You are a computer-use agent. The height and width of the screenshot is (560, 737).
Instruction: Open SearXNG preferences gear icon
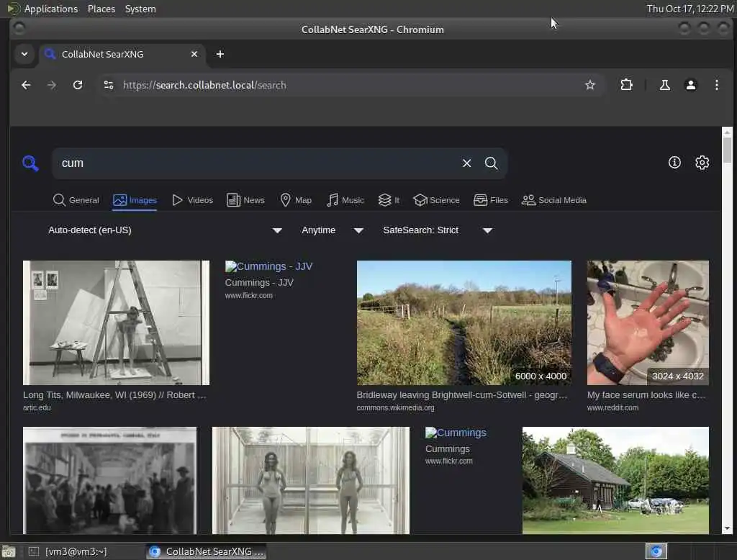tap(702, 163)
